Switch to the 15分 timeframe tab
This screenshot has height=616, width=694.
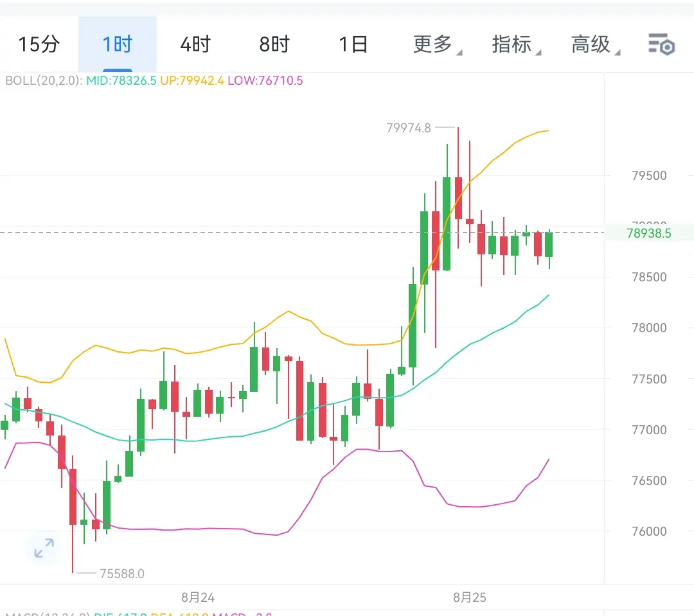(39, 44)
